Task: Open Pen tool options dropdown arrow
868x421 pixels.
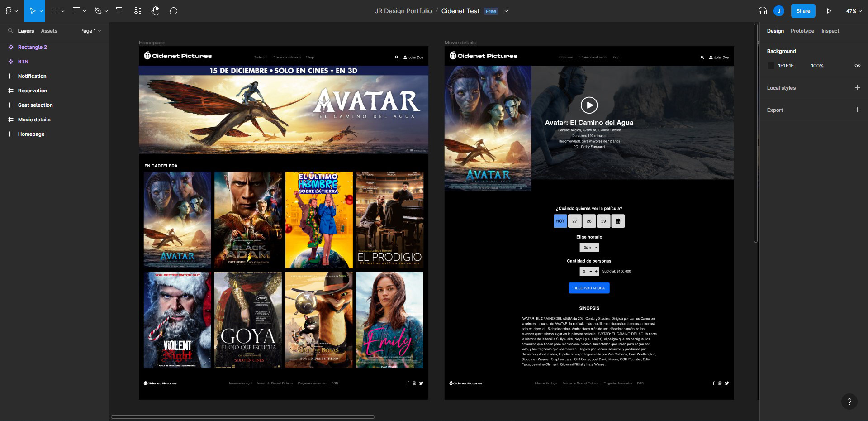Action: pyautogui.click(x=106, y=11)
